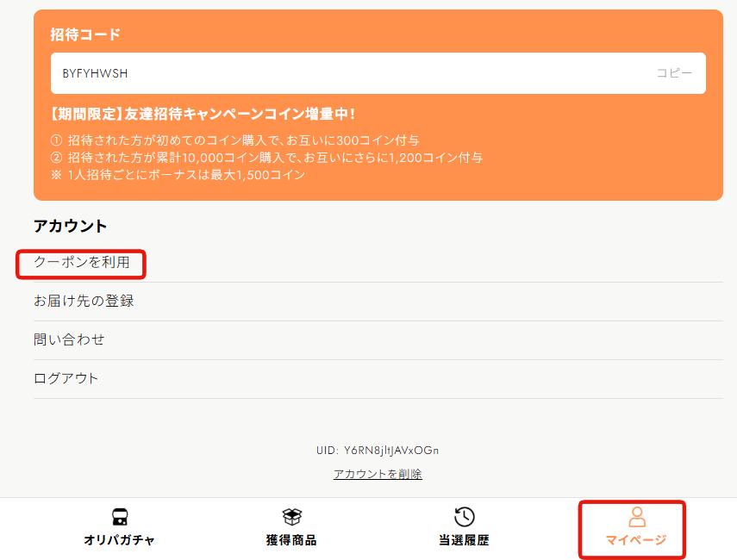This screenshot has height=560, width=737.
Task: Click the 当選履歴 tab label
Action: [x=464, y=540]
